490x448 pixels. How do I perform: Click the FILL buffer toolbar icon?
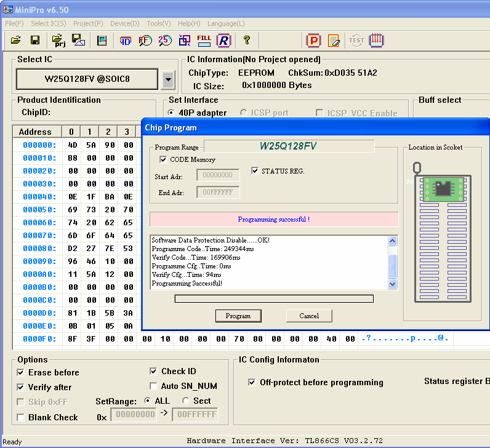pyautogui.click(x=204, y=41)
